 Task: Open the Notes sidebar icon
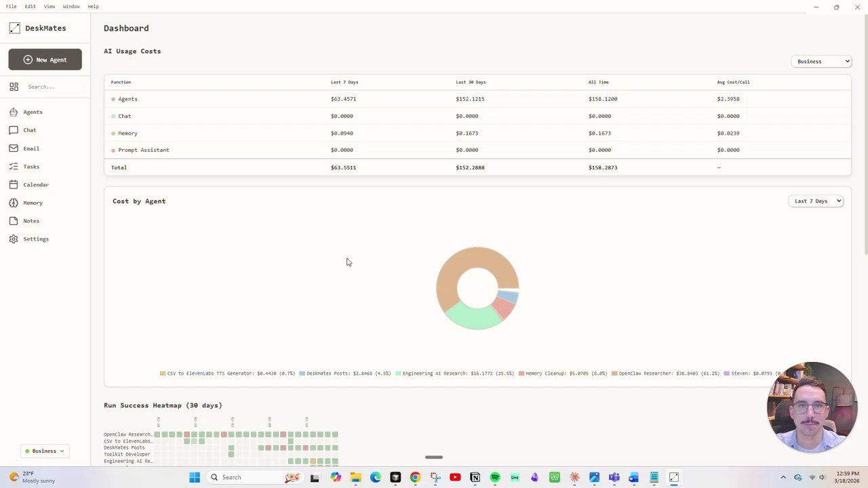tap(14, 221)
